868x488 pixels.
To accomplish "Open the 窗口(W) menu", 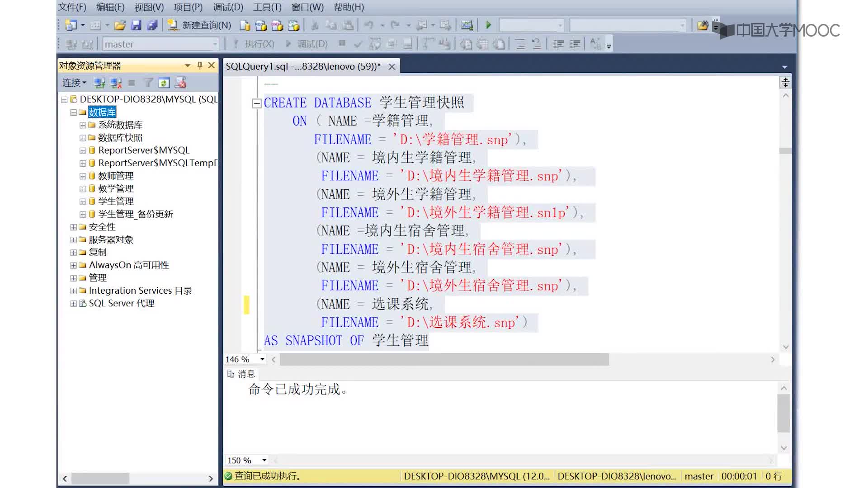I will [x=307, y=7].
